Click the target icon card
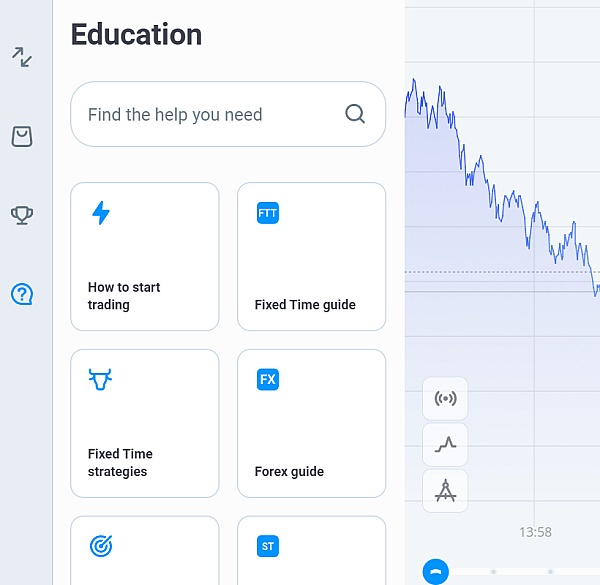Screen dimensions: 600x585 pyautogui.click(x=145, y=550)
